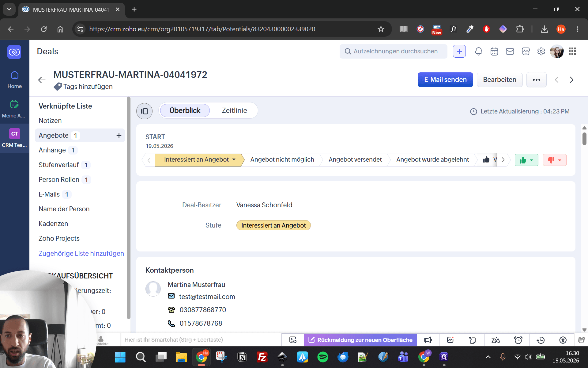Switch to the Überblick tab
Screen dimensions: 588x368
tap(185, 110)
